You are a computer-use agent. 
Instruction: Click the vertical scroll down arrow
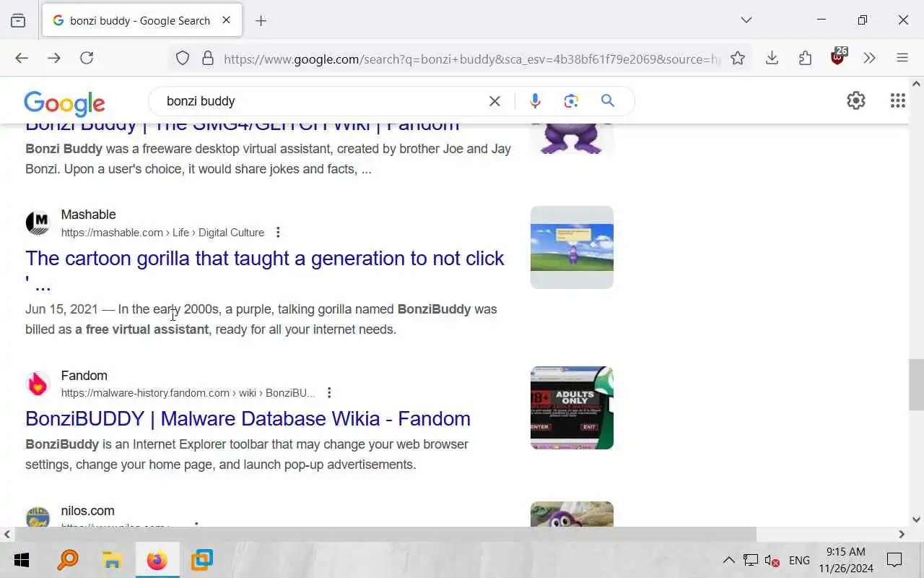coord(916,519)
